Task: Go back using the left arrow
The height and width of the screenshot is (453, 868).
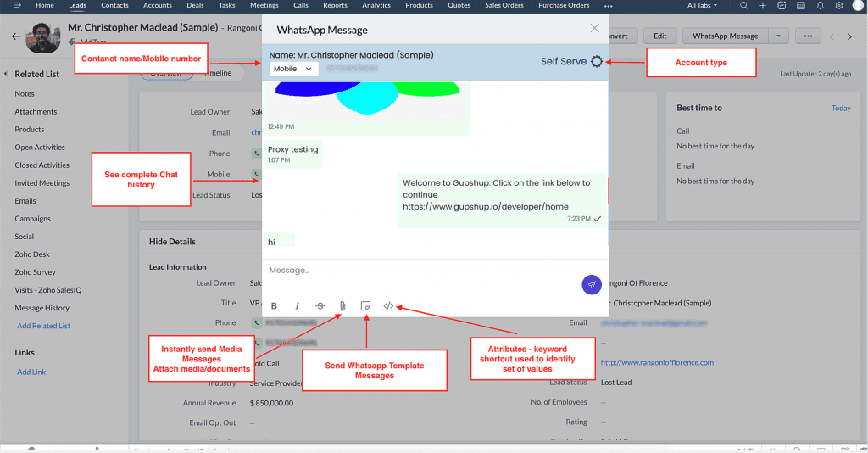Action: coord(16,36)
